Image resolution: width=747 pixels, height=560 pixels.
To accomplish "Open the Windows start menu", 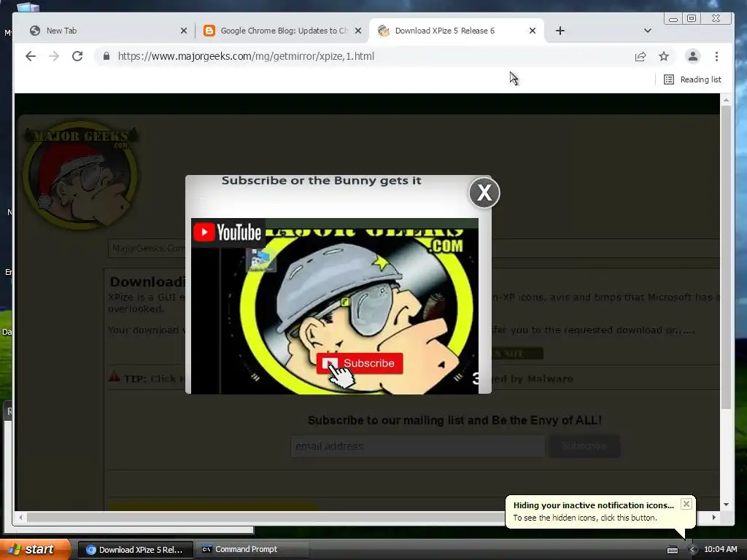I will (x=35, y=549).
